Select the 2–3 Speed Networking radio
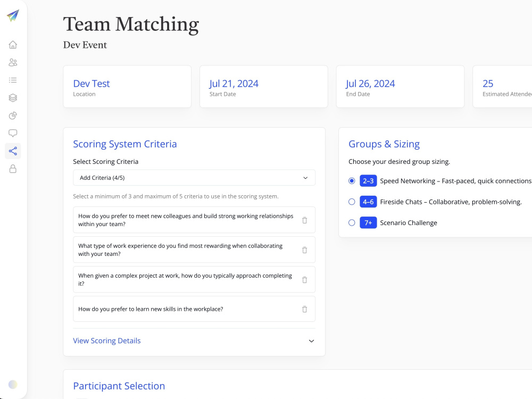The width and height of the screenshot is (532, 399). pyautogui.click(x=352, y=181)
